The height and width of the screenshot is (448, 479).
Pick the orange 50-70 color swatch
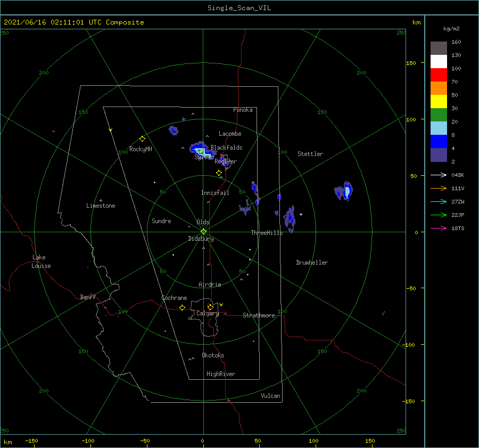(x=439, y=88)
